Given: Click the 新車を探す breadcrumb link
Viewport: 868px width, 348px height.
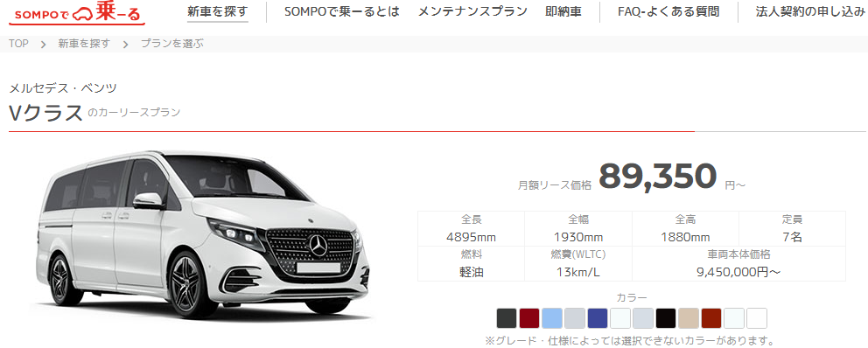Looking at the screenshot, I should 84,44.
